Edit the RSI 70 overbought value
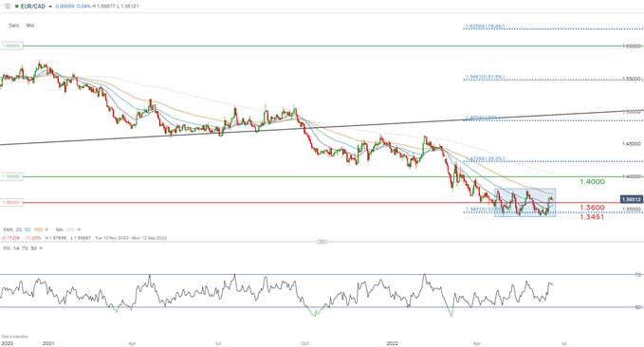 25,248
